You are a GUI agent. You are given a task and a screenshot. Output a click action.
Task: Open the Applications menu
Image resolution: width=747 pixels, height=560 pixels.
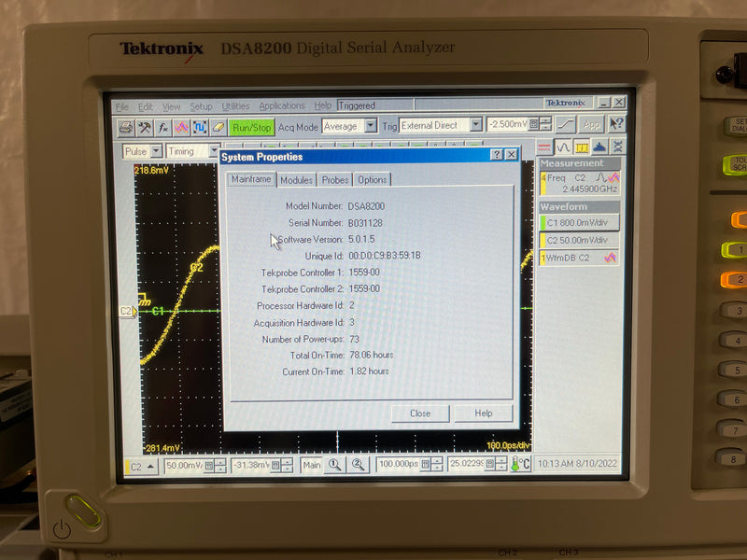pos(282,105)
